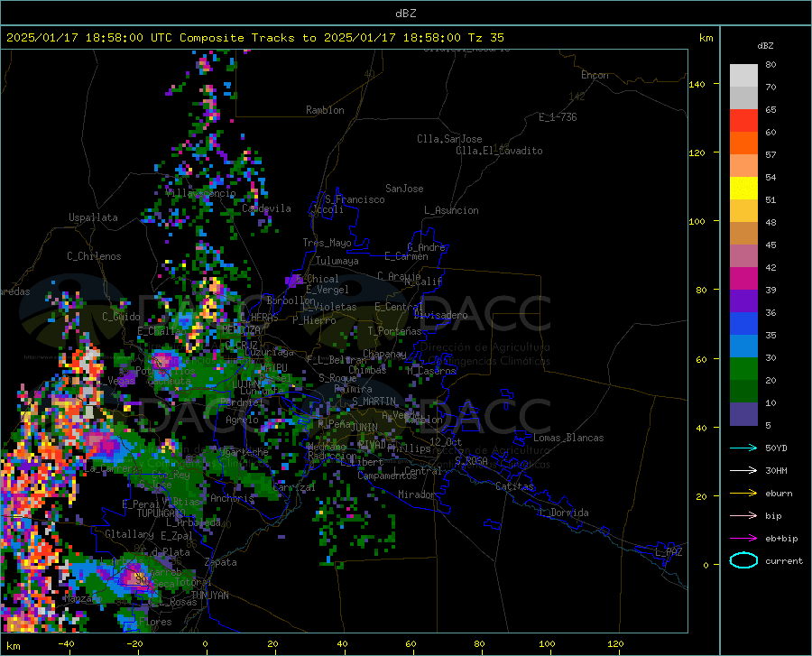This screenshot has width=812, height=656.
Task: Pick the red 60–65 dBZ swatch
Action: click(x=743, y=121)
